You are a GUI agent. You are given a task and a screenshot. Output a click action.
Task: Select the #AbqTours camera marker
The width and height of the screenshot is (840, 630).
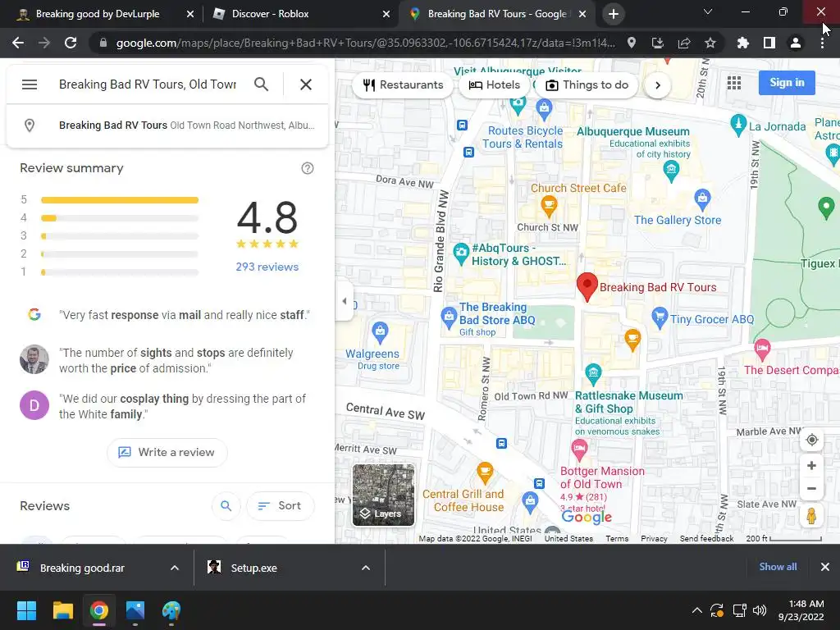click(461, 254)
